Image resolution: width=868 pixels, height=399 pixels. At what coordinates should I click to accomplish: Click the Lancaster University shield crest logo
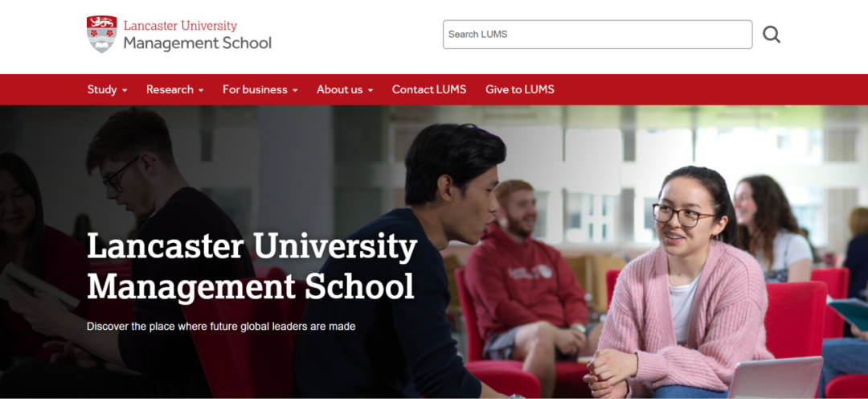point(102,34)
